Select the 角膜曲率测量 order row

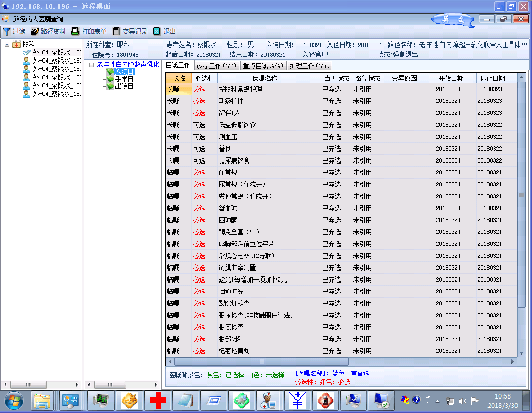point(341,268)
